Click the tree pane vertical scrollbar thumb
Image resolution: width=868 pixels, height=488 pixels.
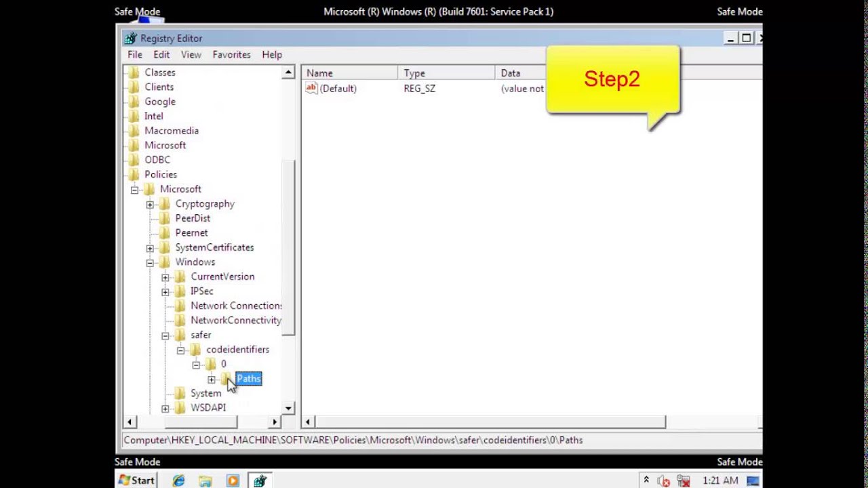click(288, 247)
